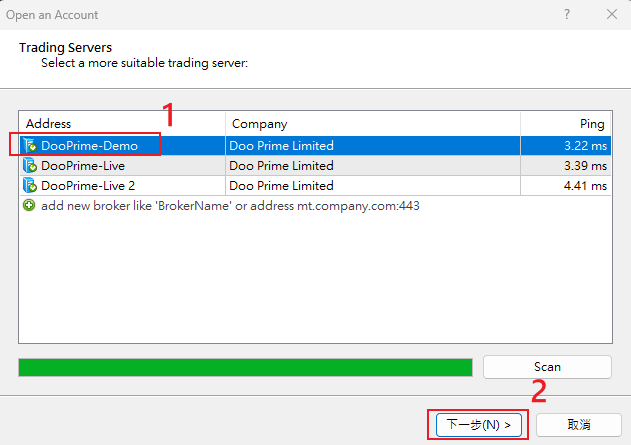Click the DooPrime-Live 2 server icon
Viewport: 631px width, 445px height.
[29, 185]
